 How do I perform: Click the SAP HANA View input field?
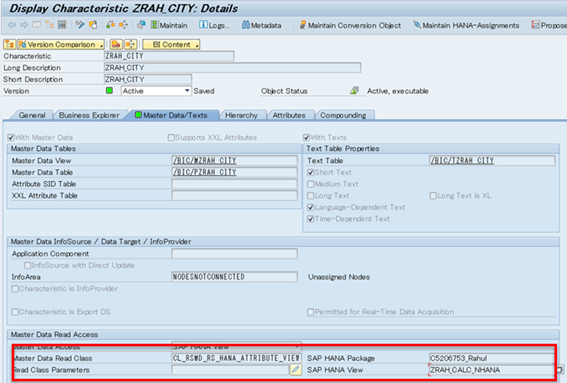pyautogui.click(x=491, y=370)
